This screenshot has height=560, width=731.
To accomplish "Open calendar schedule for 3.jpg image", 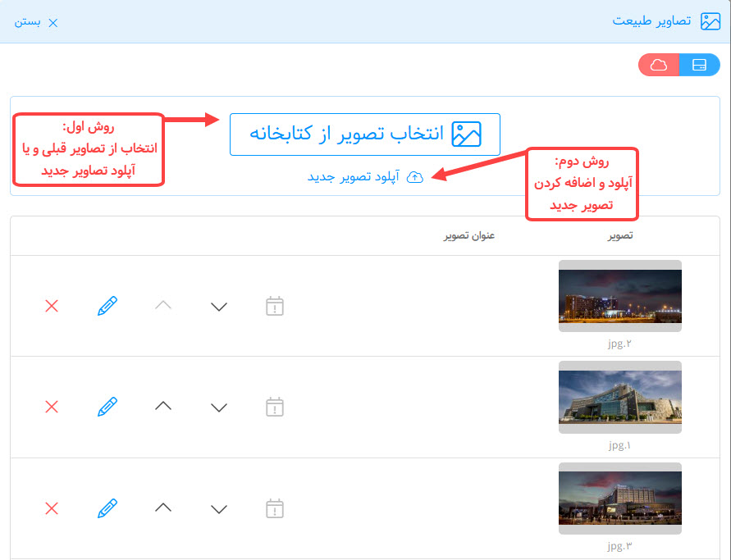I will click(275, 508).
